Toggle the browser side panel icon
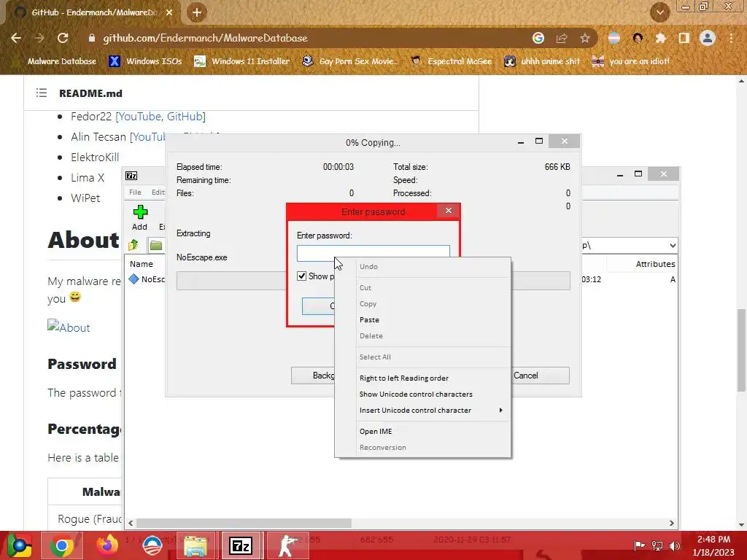Image resolution: width=747 pixels, height=560 pixels. [x=684, y=38]
